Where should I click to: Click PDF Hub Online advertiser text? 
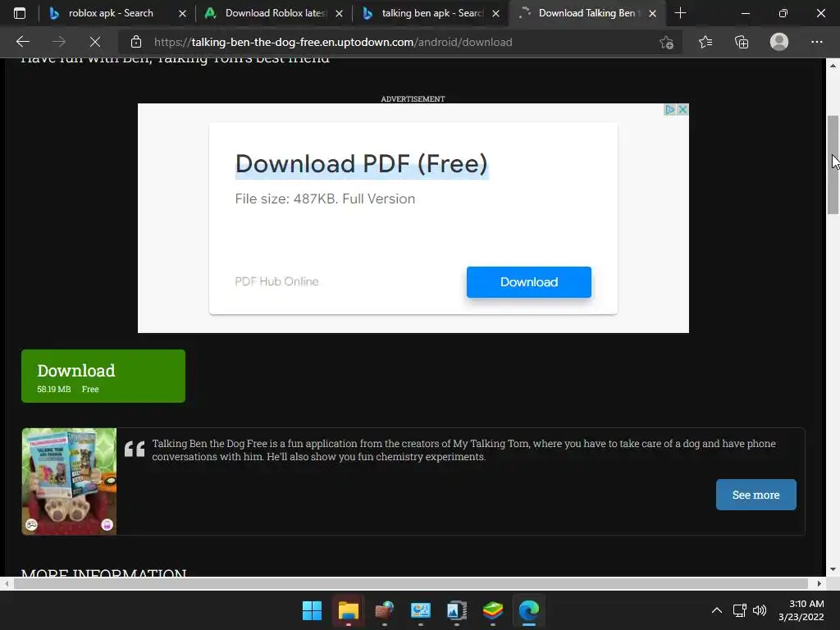pos(276,281)
